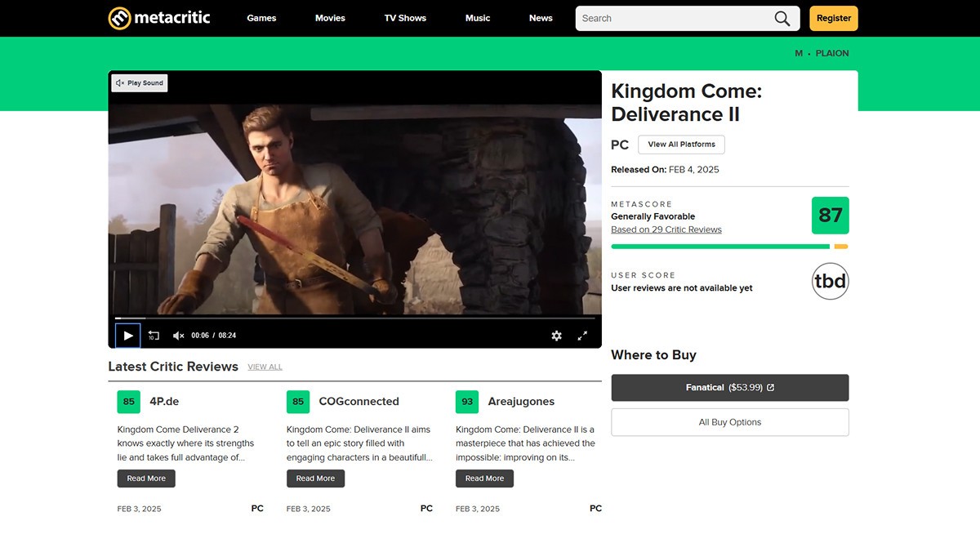Open the Games menu
The width and height of the screenshot is (980, 543).
261,18
